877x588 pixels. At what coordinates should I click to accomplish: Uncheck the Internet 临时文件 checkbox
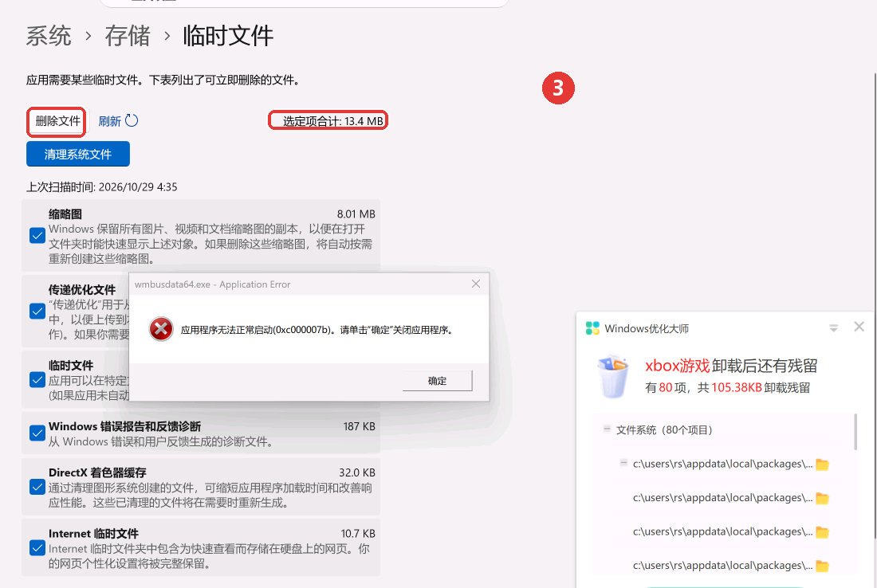(x=37, y=547)
